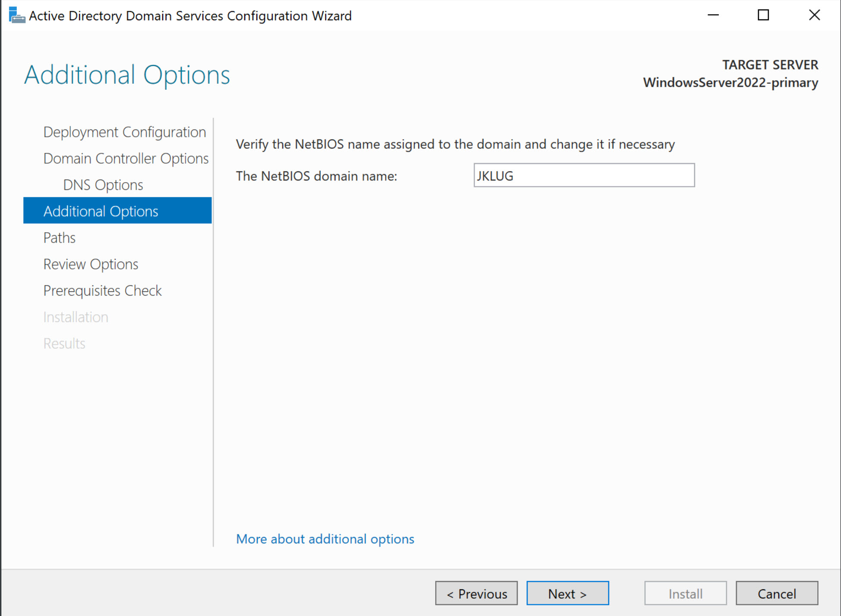Click the Installation step

[x=76, y=316]
